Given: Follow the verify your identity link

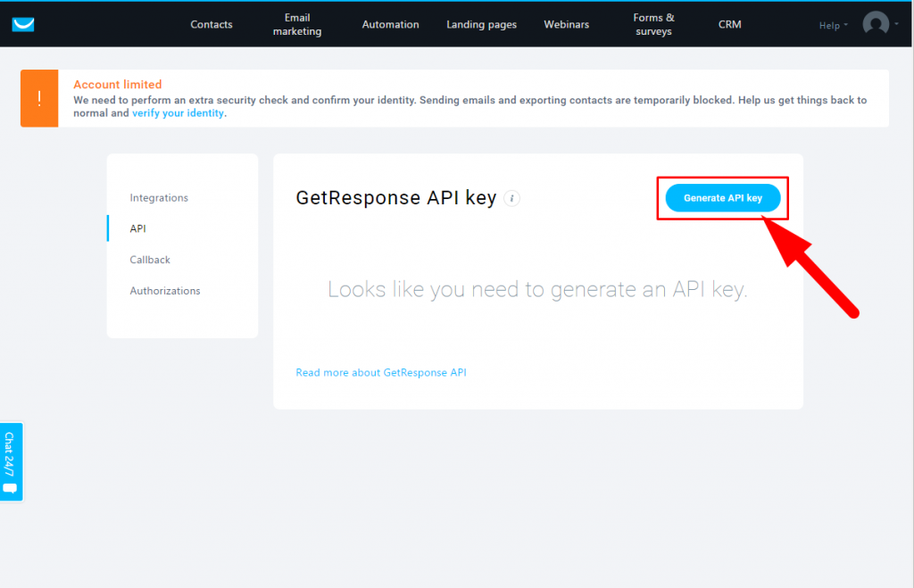Looking at the screenshot, I should pyautogui.click(x=178, y=113).
